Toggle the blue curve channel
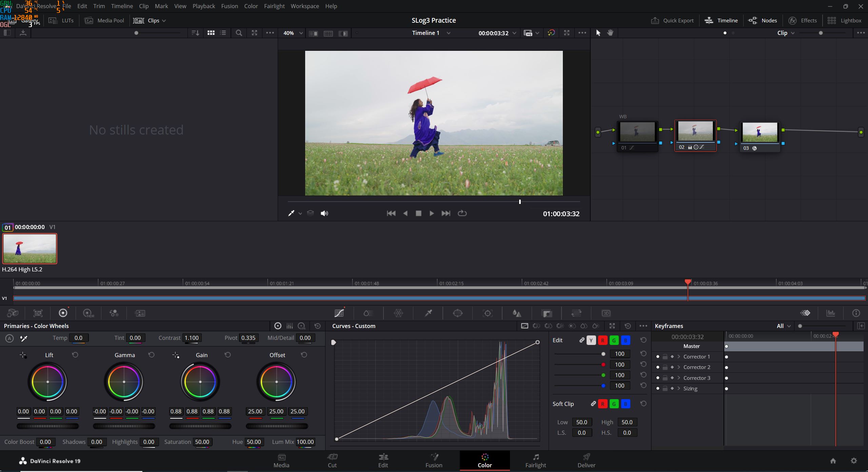This screenshot has width=868, height=472. click(x=626, y=340)
